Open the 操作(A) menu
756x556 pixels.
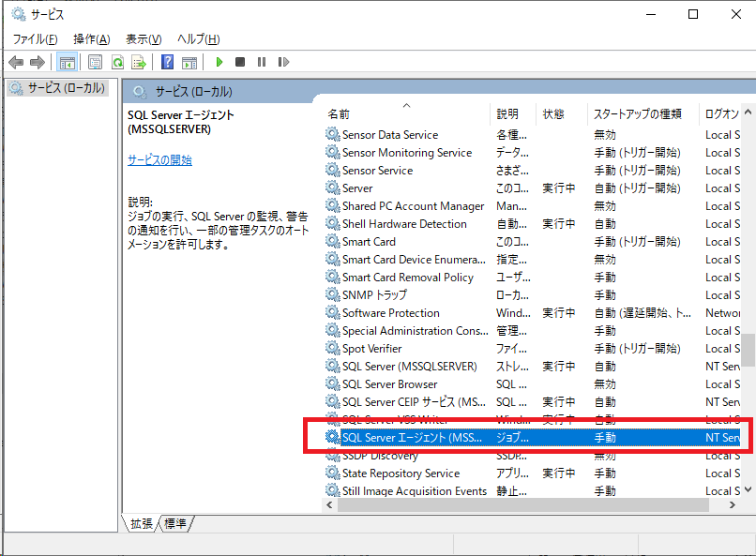92,39
